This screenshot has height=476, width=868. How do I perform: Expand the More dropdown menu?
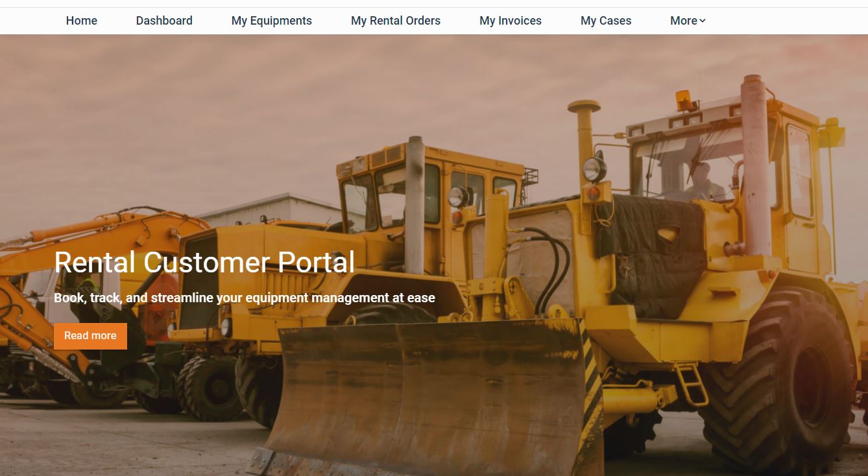[x=688, y=21]
